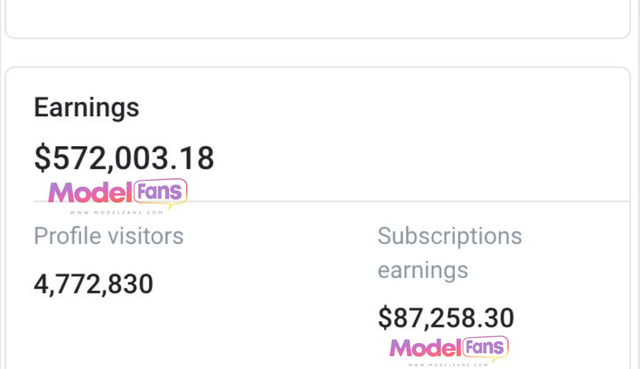This screenshot has width=640, height=369.
Task: Click the Profile visitors label
Action: click(x=109, y=236)
